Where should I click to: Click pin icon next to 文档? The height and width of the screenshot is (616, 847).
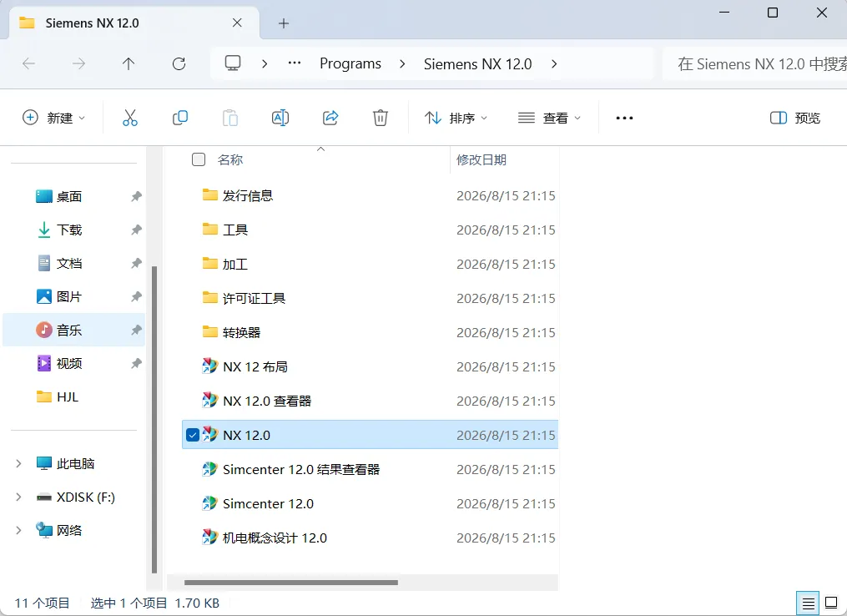(x=136, y=263)
